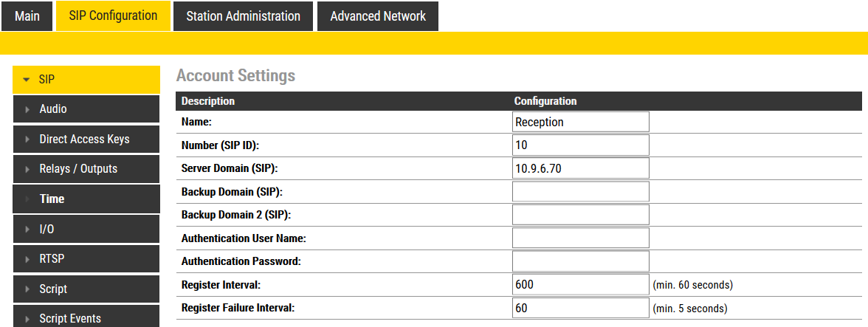Image resolution: width=868 pixels, height=327 pixels.
Task: Open the Time sidebar item
Action: click(52, 199)
